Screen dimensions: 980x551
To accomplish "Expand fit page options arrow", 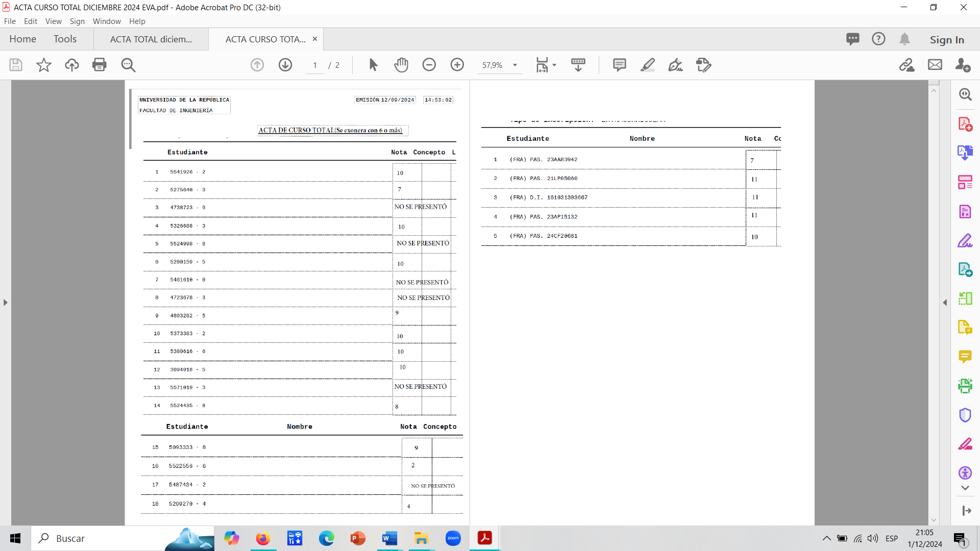I will [x=554, y=65].
